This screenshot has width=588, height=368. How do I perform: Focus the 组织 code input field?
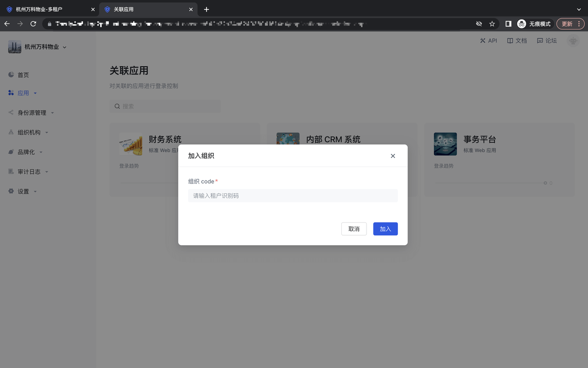[293, 196]
